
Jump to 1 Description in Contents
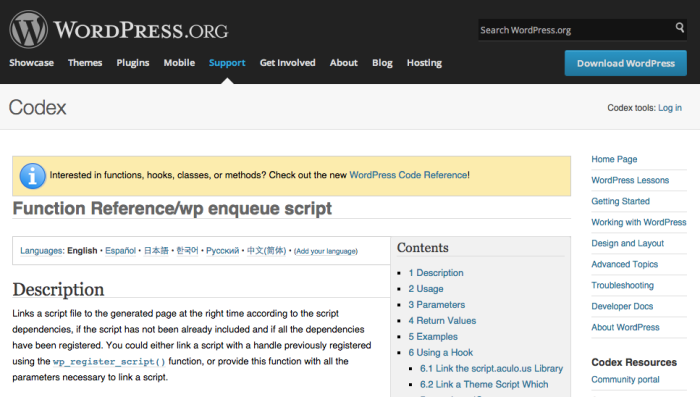pyautogui.click(x=436, y=273)
